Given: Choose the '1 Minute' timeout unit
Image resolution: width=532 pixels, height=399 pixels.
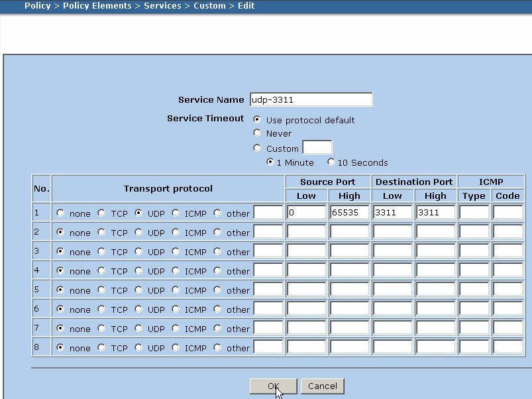Looking at the screenshot, I should point(270,162).
